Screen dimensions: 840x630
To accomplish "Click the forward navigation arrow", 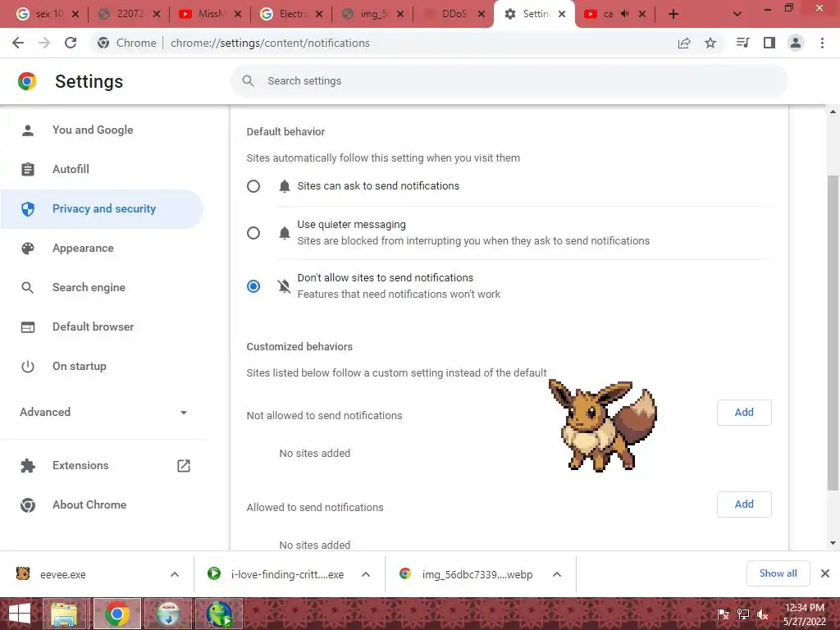I will pos(44,43).
